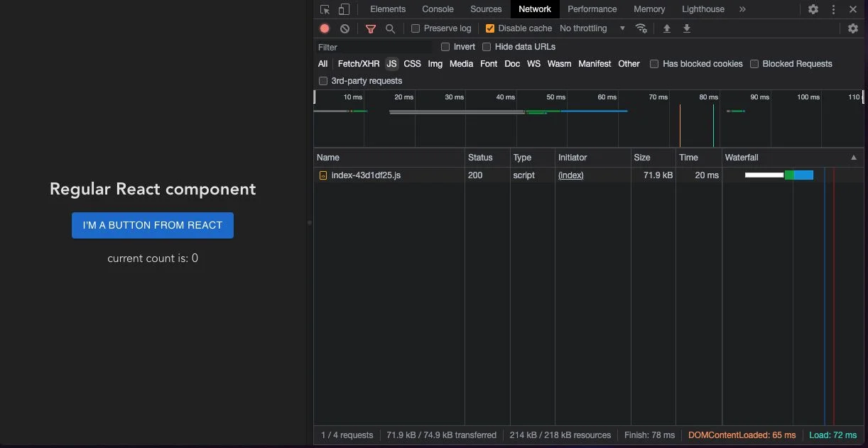Click the waterfall bar for index-43d1df25.js
Image resolution: width=868 pixels, height=448 pixels.
tap(779, 175)
